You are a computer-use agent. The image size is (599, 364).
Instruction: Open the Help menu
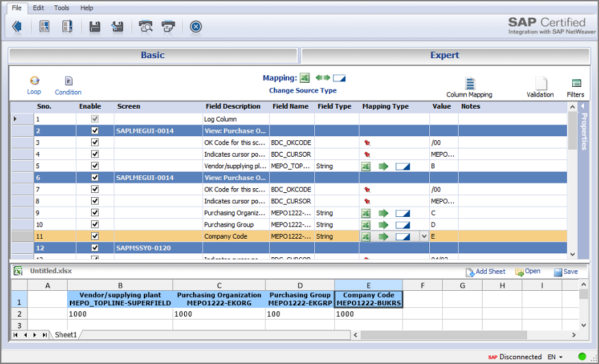click(x=87, y=8)
